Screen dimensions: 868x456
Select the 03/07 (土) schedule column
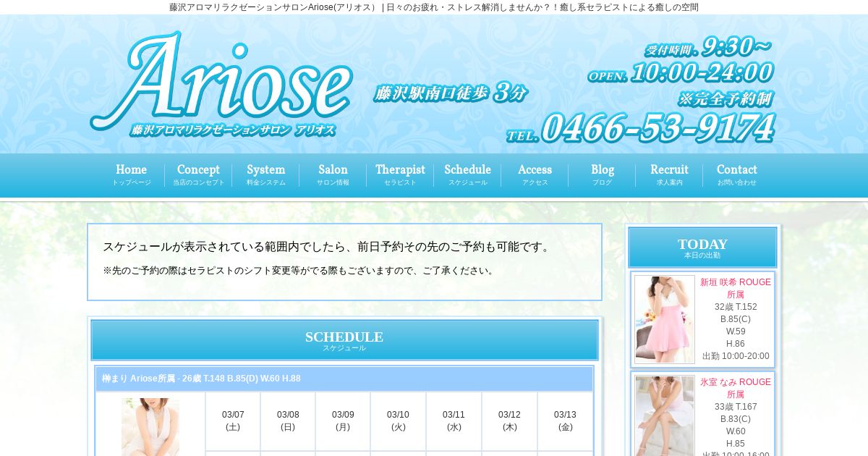click(x=233, y=421)
